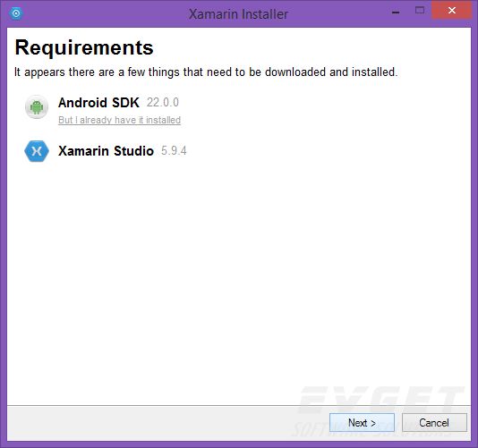478x448 pixels.
Task: Select the 'Xamarin Studio' requirement label
Action: (106, 151)
